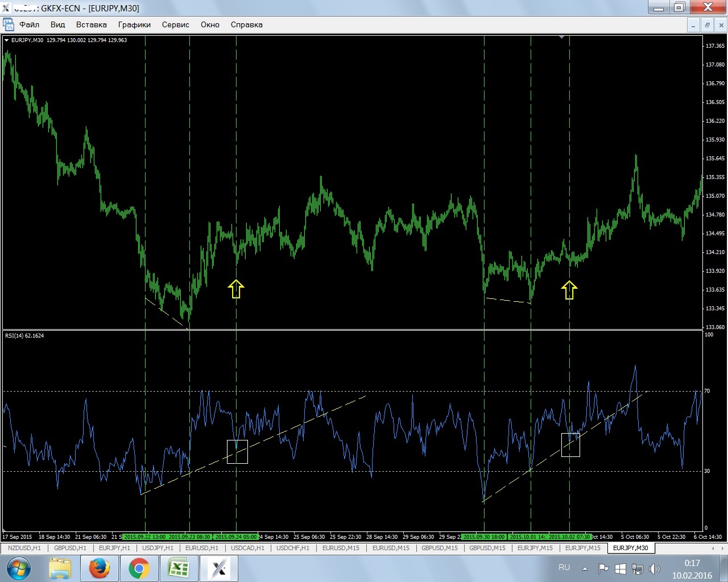Click the Windows logo tray icon
The height and width of the screenshot is (582, 728).
point(621,568)
